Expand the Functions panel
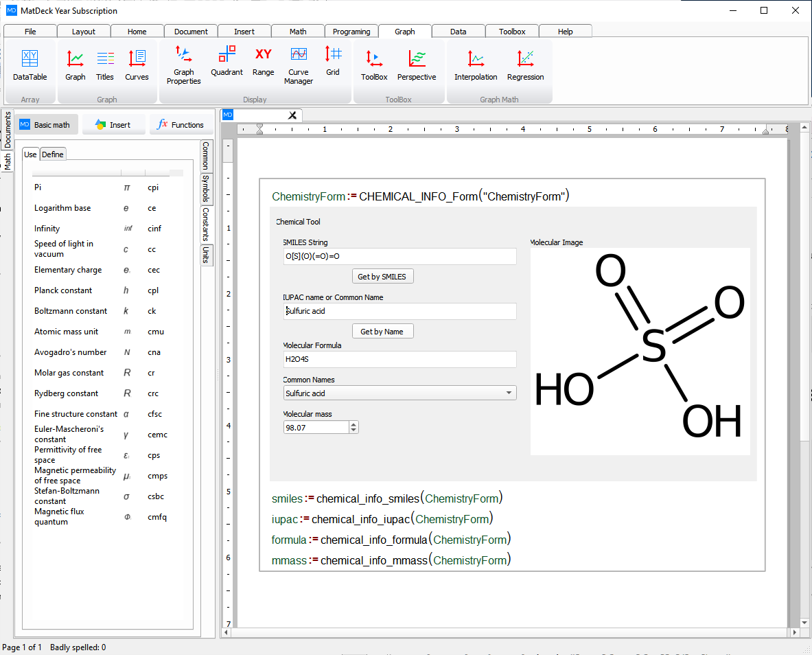Image resolution: width=812 pixels, height=655 pixels. (181, 124)
